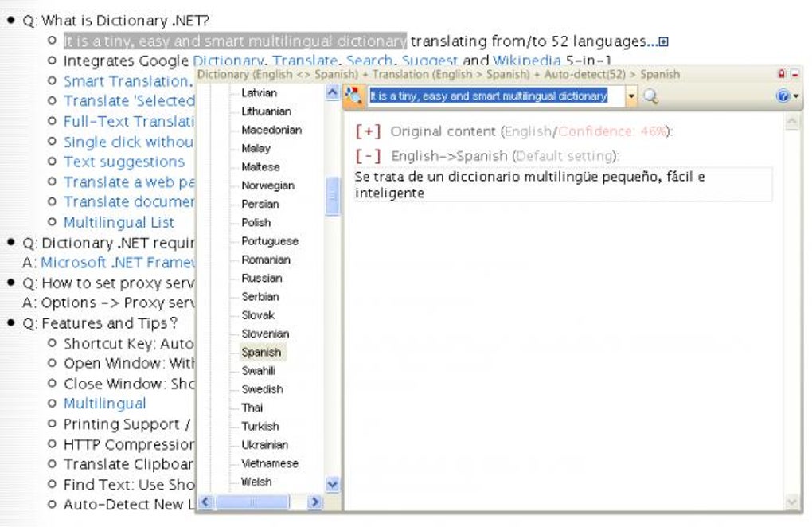Open the Microsoft .NET Framework link
The height and width of the screenshot is (527, 812).
pyautogui.click(x=118, y=263)
